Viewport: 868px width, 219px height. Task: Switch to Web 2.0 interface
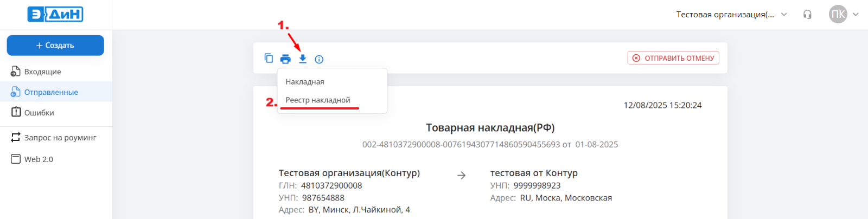[x=39, y=159]
